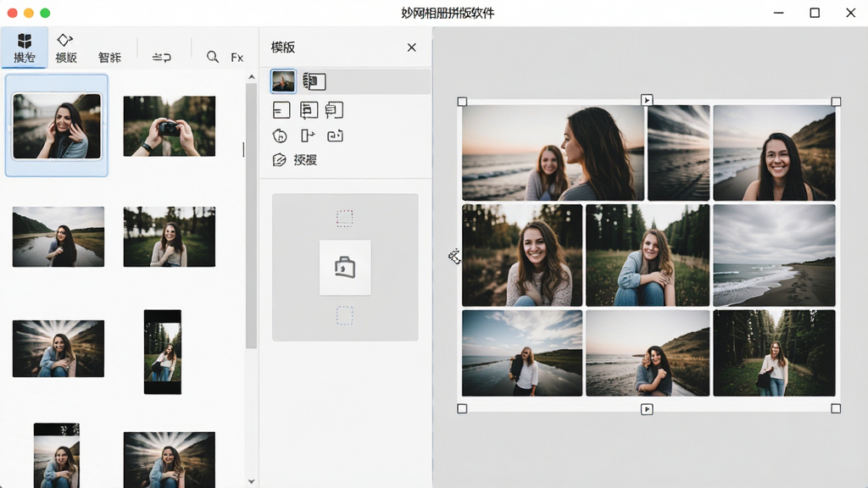Choose the middle layout icon in the first icon row
The height and width of the screenshot is (488, 868).
tap(309, 110)
